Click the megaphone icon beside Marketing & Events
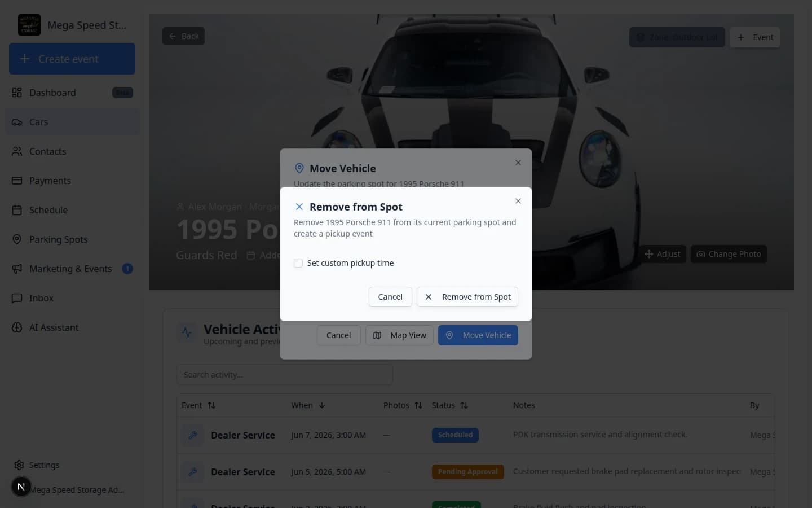This screenshot has width=812, height=508. [x=17, y=269]
